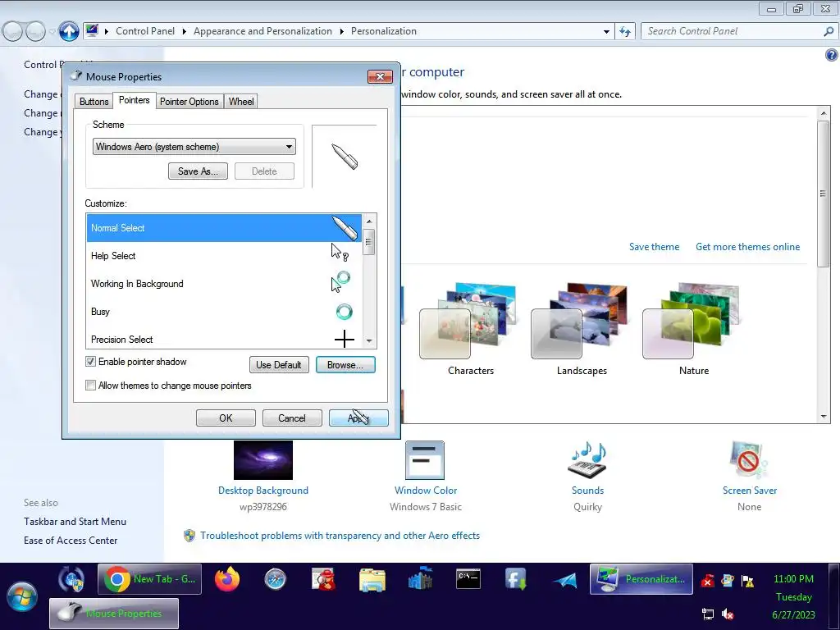Open the Scheme dropdown list

pos(194,147)
